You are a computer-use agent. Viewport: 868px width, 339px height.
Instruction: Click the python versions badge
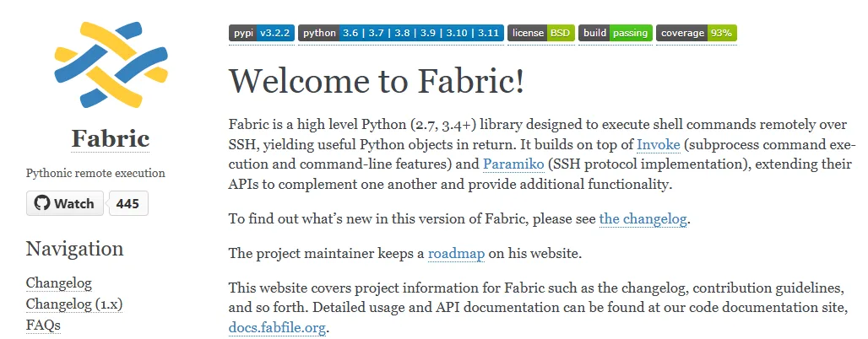[400, 33]
